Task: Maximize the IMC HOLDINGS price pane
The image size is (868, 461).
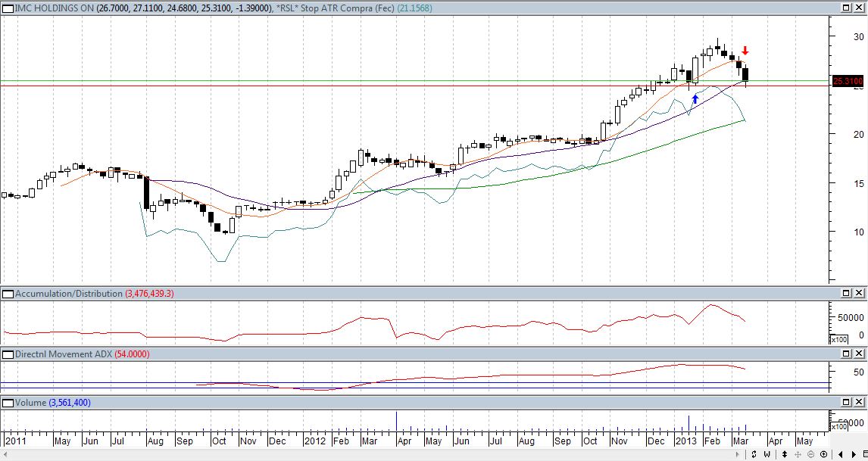Action: (x=846, y=7)
